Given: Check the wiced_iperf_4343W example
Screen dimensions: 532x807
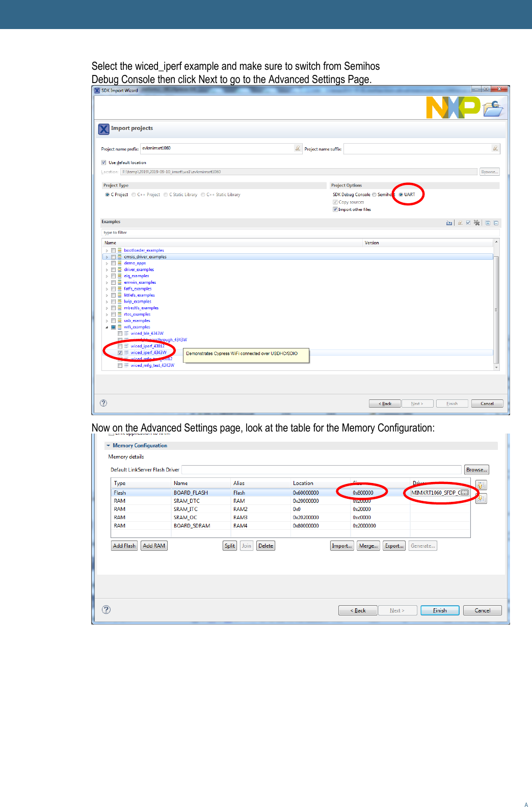Looking at the screenshot, I should coord(120,353).
